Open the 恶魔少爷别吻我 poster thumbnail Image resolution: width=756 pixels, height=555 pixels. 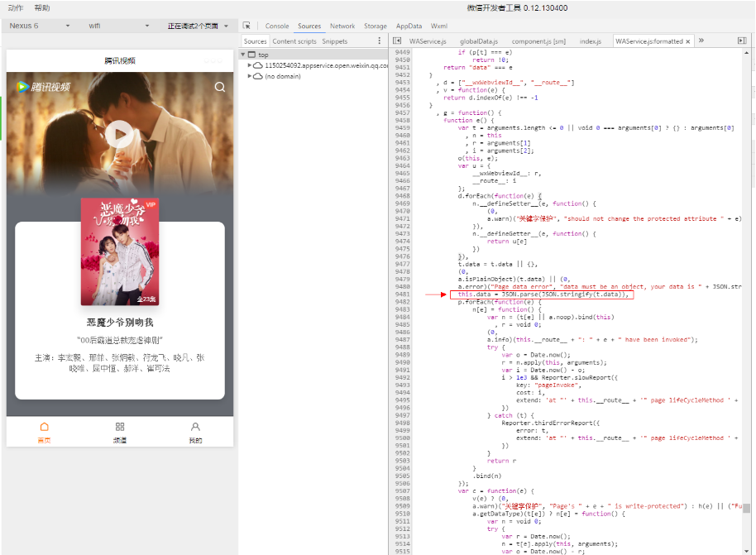(120, 251)
